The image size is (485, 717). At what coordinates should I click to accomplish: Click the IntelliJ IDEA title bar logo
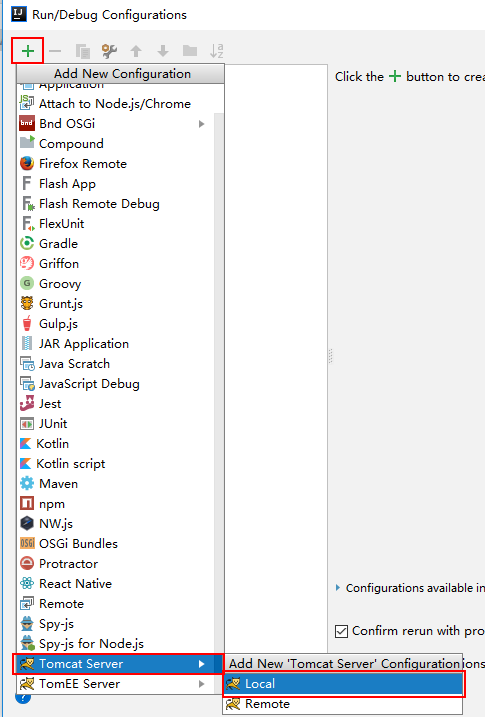pyautogui.click(x=19, y=14)
